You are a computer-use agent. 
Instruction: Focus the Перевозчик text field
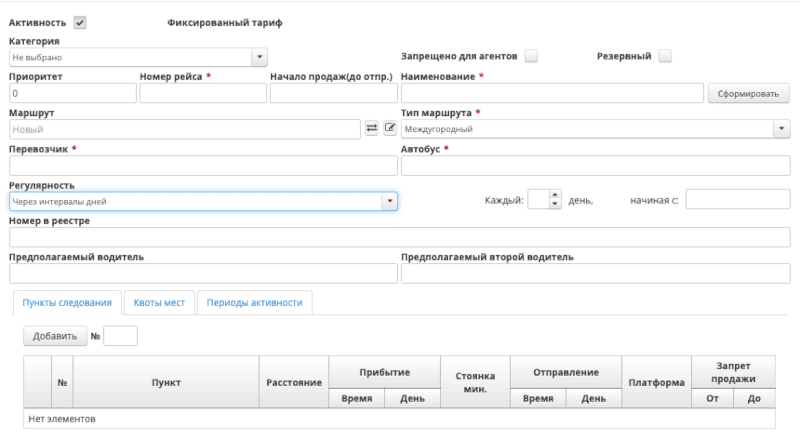pos(203,166)
